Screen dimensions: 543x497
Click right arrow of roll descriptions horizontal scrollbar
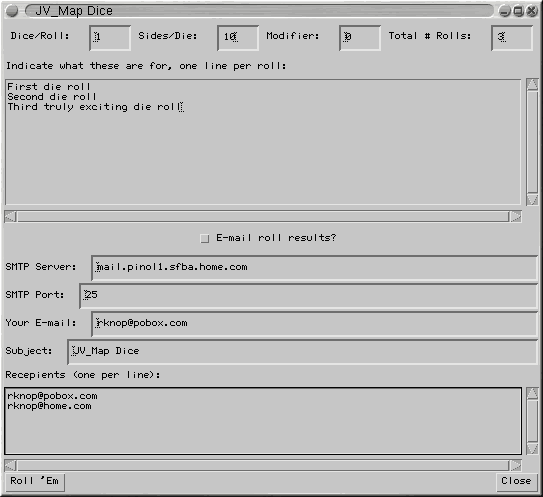coord(516,217)
